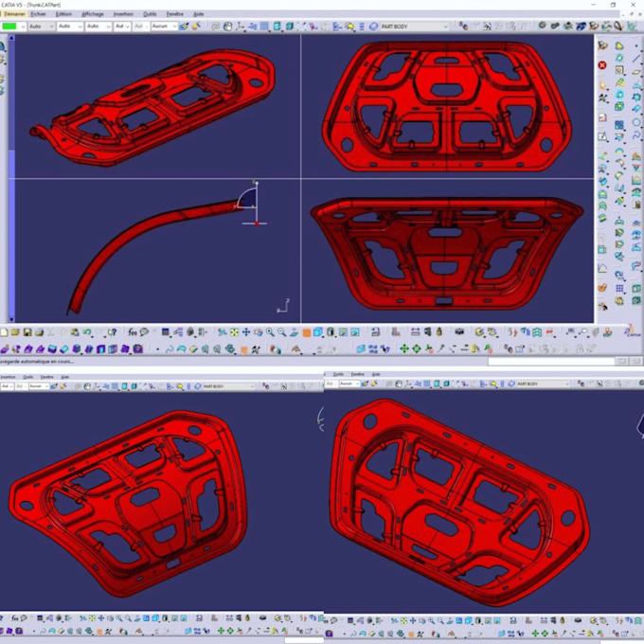Image resolution: width=644 pixels, height=644 pixels.
Task: Click the Pan icon in the lower-right window
Action: click(x=413, y=620)
